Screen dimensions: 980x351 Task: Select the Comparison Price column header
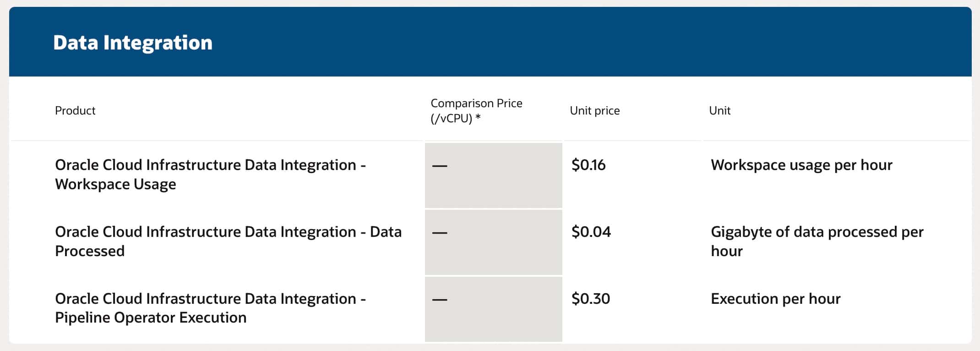click(x=476, y=104)
